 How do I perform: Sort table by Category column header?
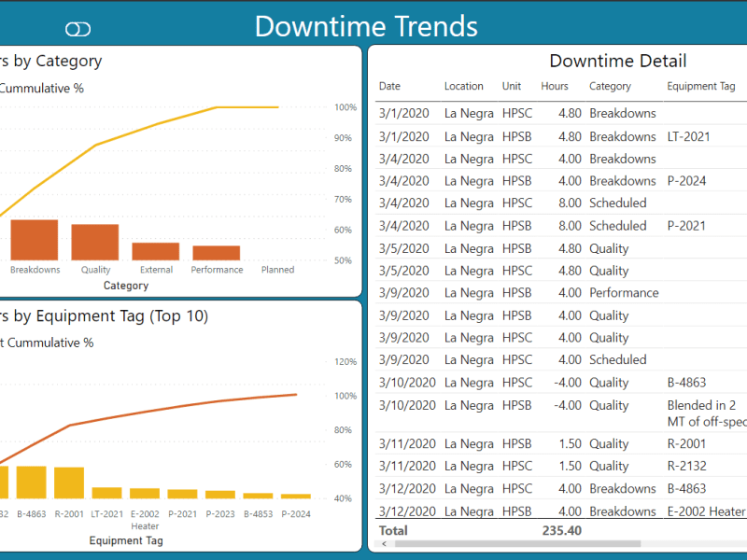[610, 87]
